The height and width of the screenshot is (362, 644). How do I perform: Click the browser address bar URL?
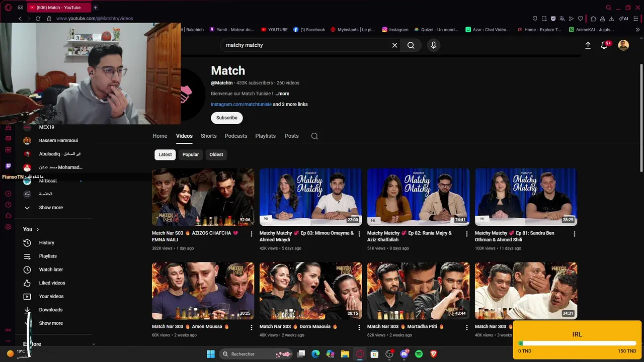click(x=95, y=19)
